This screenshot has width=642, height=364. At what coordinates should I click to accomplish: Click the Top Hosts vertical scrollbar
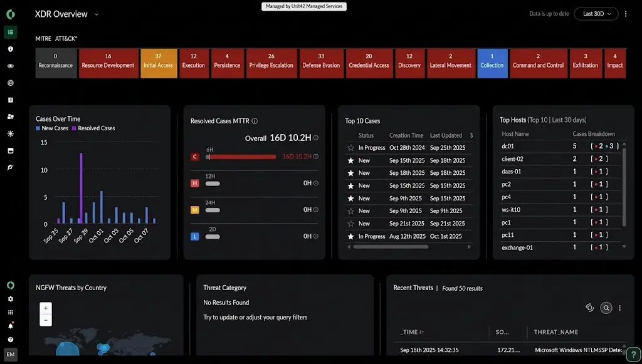(x=624, y=187)
